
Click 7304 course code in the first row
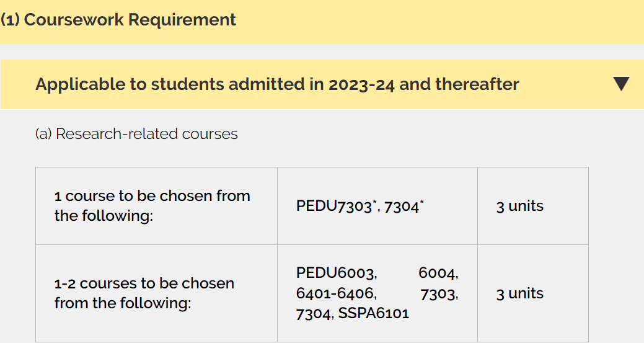tap(401, 207)
